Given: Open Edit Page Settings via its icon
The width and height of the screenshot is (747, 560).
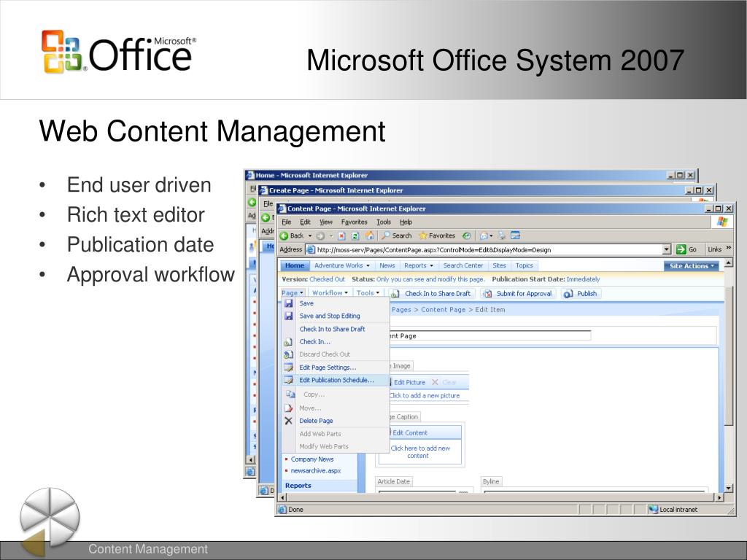Looking at the screenshot, I should pyautogui.click(x=289, y=367).
